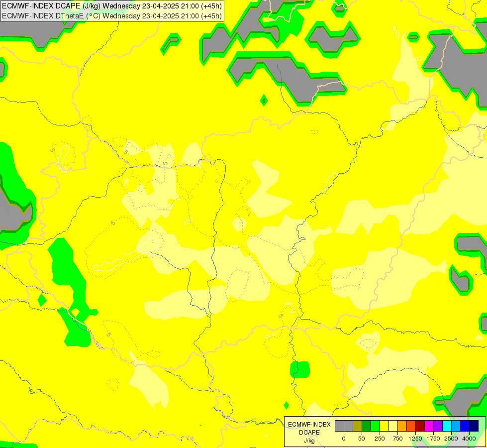
Task: Click the legend value 1250
Action: click(415, 439)
